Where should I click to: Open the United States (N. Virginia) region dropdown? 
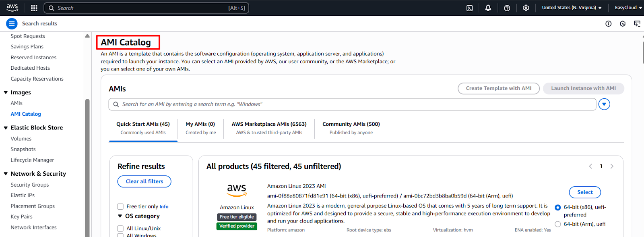pos(572,8)
